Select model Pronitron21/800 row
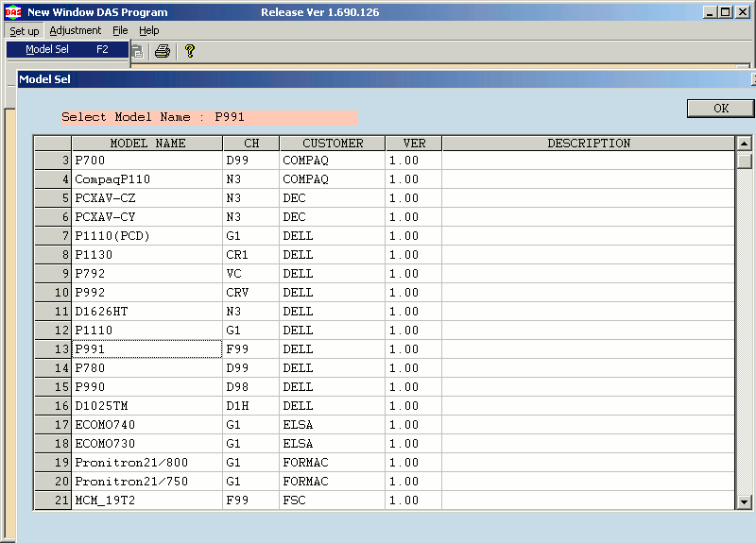The width and height of the screenshot is (756, 543). click(x=147, y=463)
